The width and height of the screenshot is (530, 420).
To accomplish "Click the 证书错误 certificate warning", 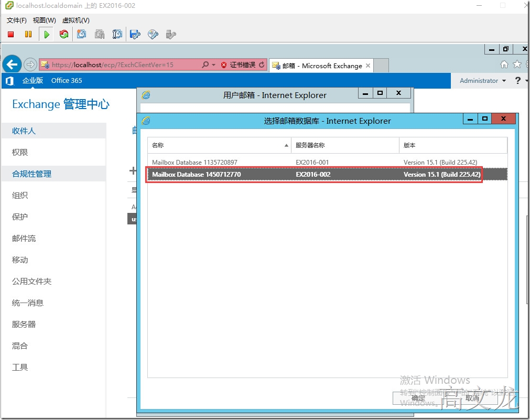I will [x=239, y=64].
